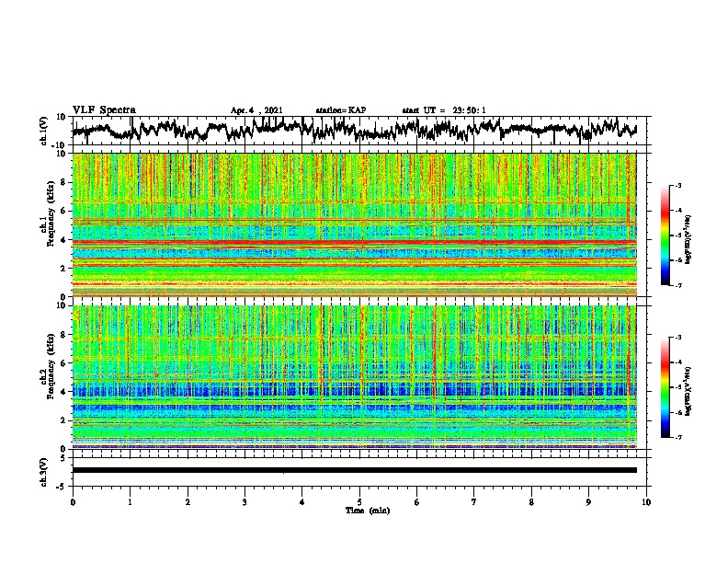Click the "station=KAP" header label
This screenshot has height=563, width=728.
click(341, 110)
